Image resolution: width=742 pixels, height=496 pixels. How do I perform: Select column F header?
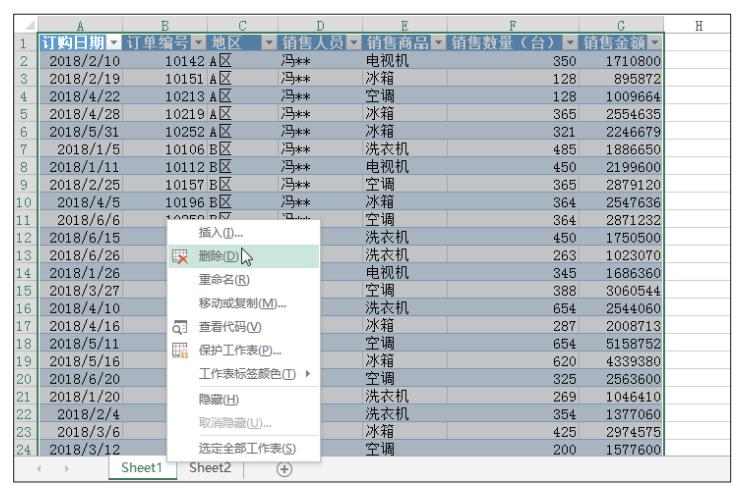point(513,25)
